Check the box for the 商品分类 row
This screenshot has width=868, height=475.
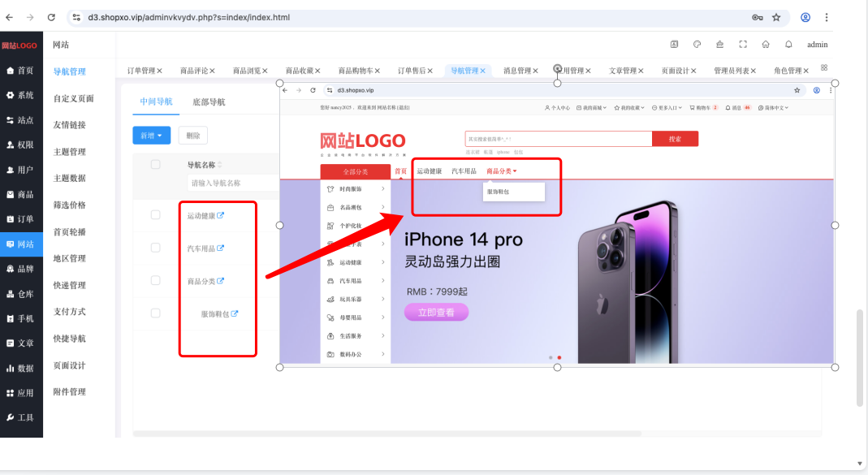(x=156, y=280)
